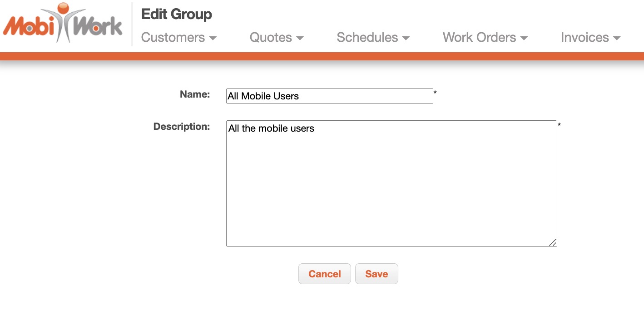Click the Description field label
Image resolution: width=644 pixels, height=325 pixels.
(x=182, y=127)
